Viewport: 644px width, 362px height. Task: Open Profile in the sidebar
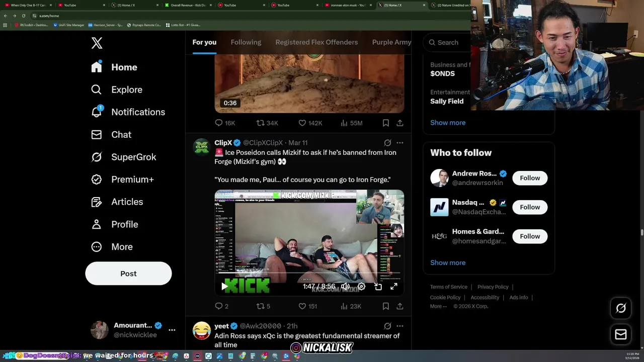(x=115, y=224)
